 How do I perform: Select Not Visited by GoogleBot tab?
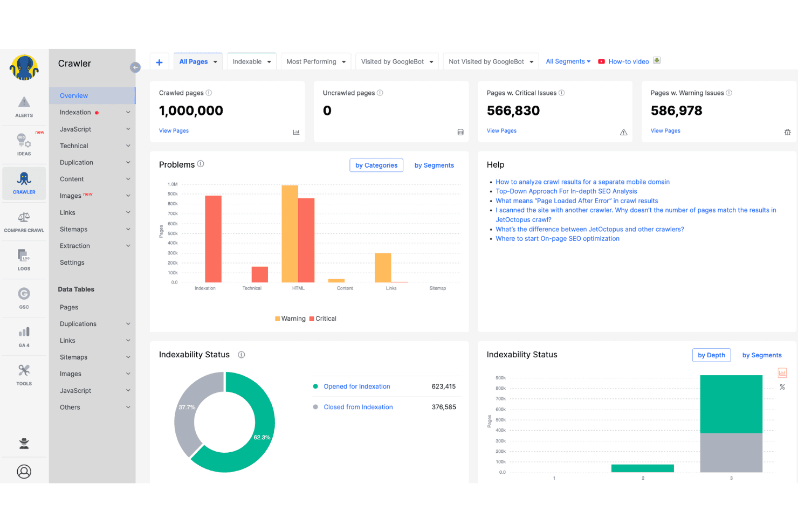point(486,62)
